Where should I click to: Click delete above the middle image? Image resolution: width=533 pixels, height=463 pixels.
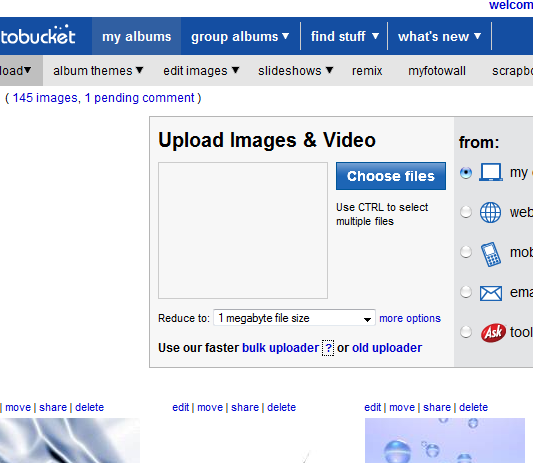[x=281, y=407]
